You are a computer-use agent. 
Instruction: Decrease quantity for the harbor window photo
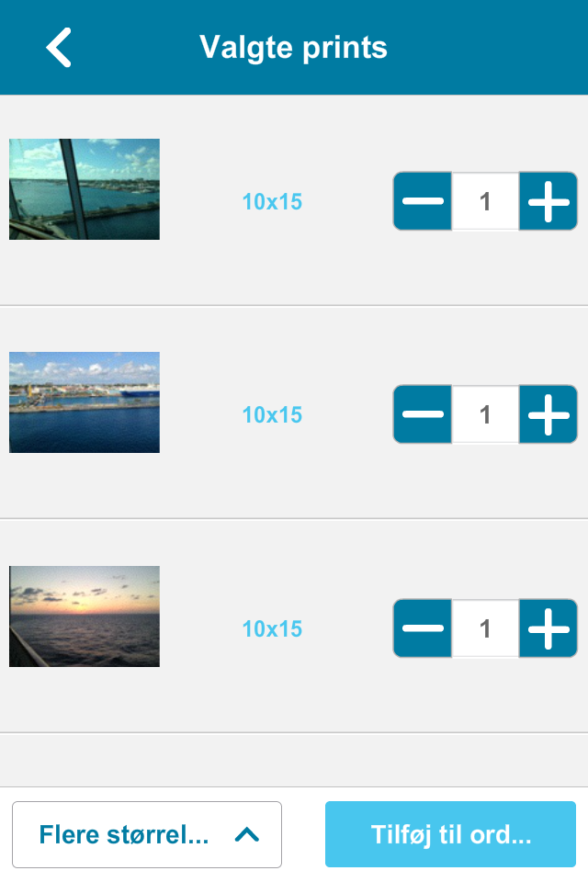click(x=423, y=201)
